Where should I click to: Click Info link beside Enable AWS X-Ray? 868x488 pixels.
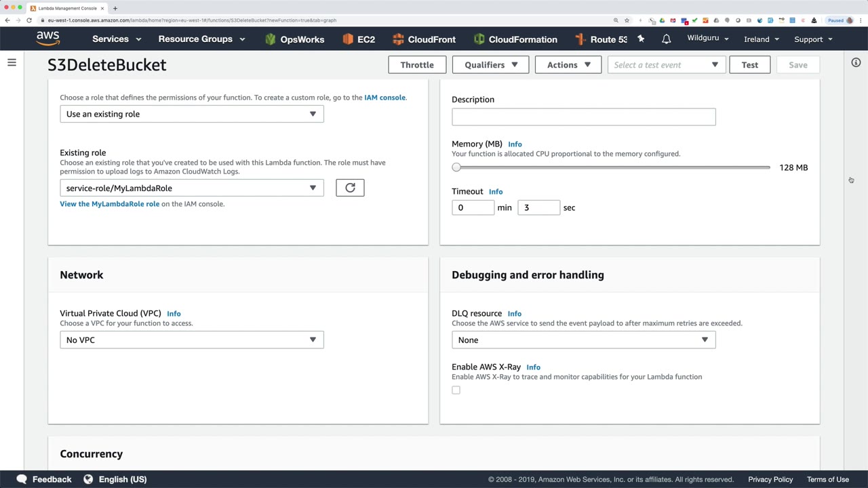point(534,367)
